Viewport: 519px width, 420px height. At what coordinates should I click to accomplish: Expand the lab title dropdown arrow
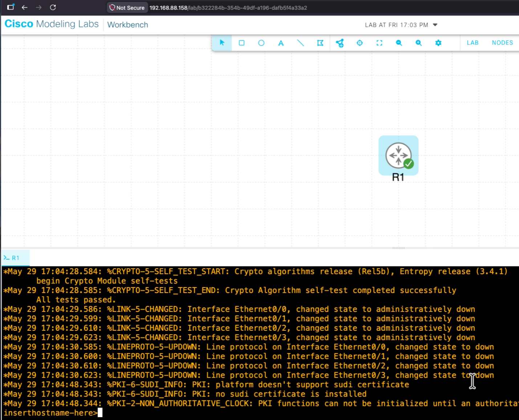coord(435,25)
